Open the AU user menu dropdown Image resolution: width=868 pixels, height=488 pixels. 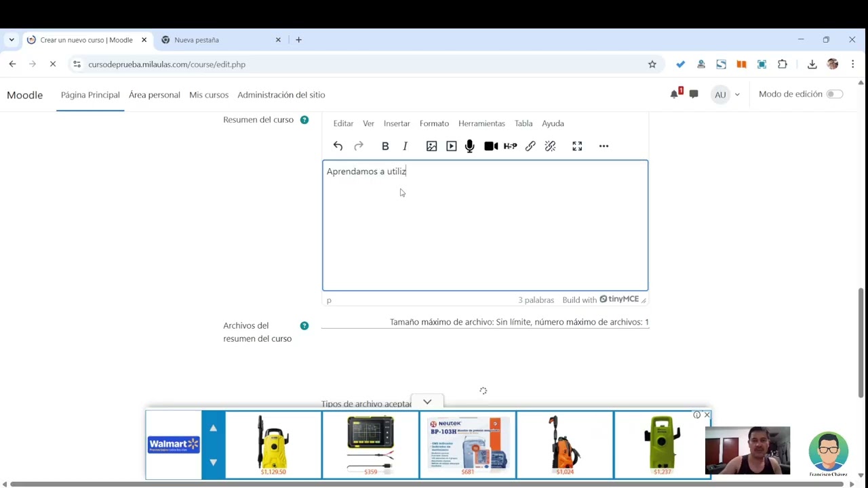[726, 94]
